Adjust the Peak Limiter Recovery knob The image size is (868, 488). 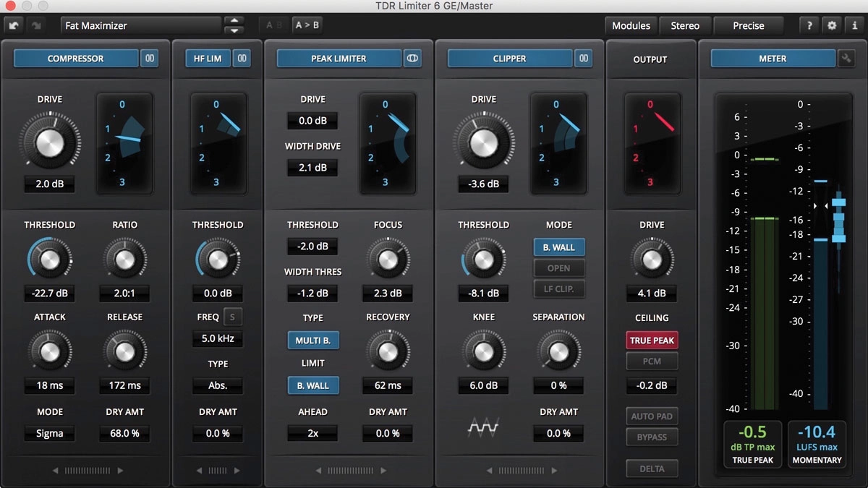click(x=388, y=351)
